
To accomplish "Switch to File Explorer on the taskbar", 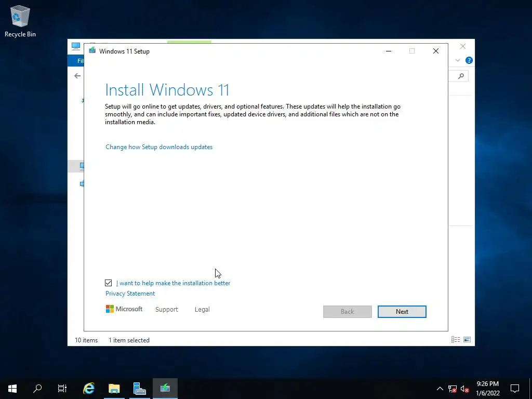I will click(114, 389).
